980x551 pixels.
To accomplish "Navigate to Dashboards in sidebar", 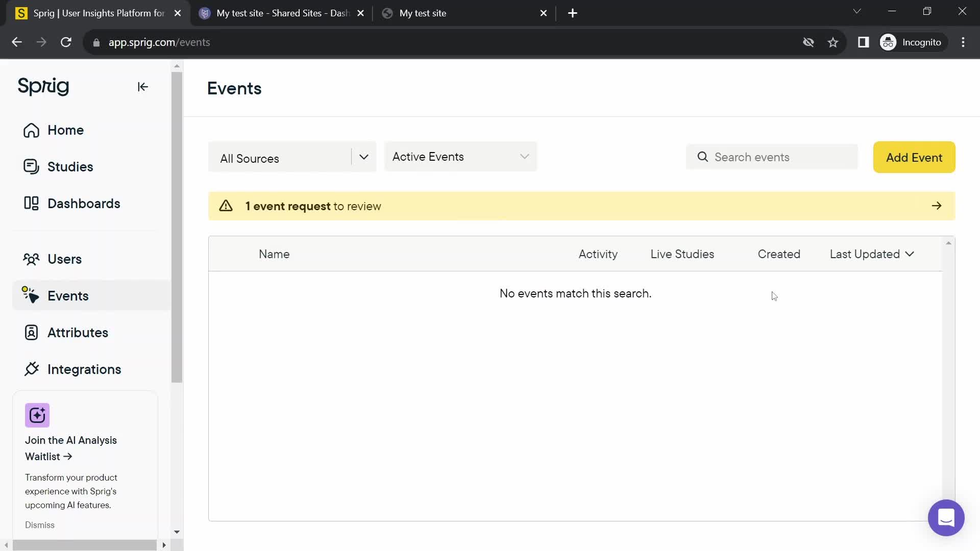I will pyautogui.click(x=84, y=203).
